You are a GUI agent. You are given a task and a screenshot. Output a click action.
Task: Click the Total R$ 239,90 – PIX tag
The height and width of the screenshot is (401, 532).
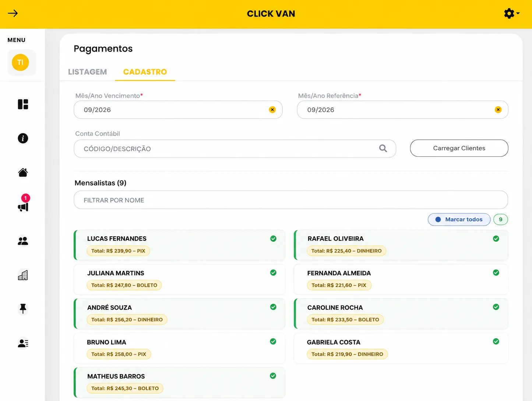tap(118, 251)
